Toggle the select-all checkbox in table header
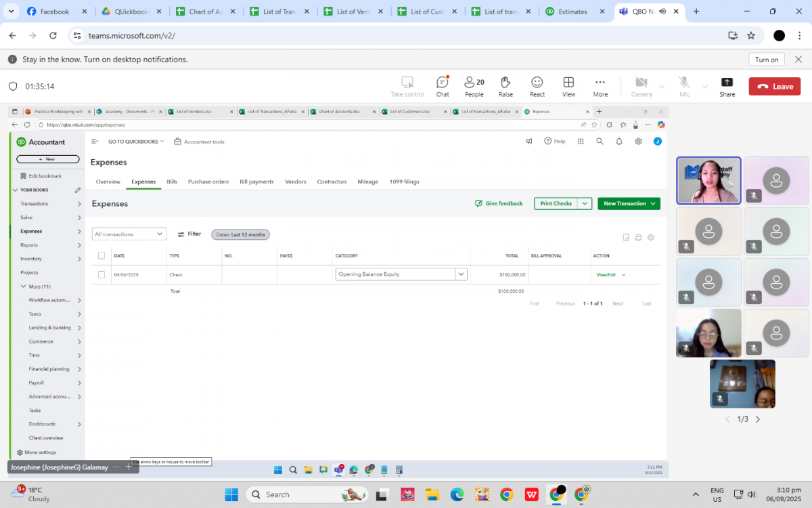This screenshot has width=812, height=508. 101,255
